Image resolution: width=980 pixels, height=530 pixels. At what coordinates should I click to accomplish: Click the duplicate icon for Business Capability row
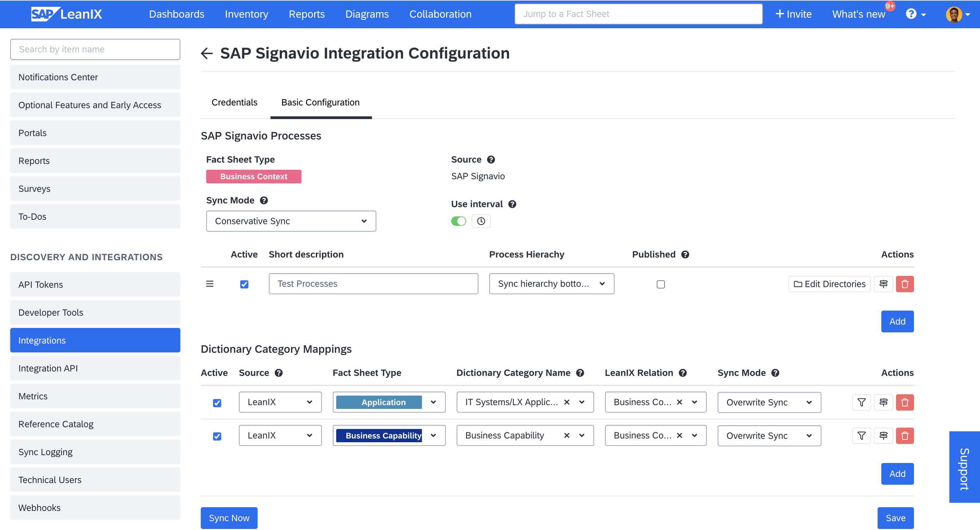[883, 435]
